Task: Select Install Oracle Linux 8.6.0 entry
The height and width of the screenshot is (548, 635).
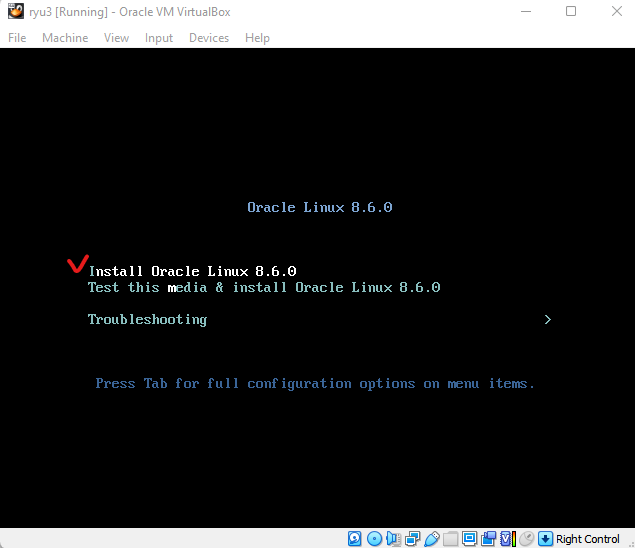Action: tap(193, 271)
